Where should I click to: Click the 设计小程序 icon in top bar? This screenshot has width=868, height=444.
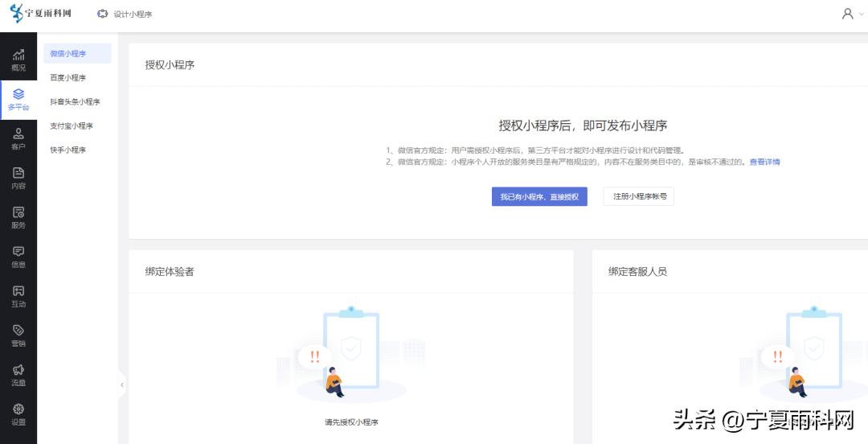pos(102,14)
